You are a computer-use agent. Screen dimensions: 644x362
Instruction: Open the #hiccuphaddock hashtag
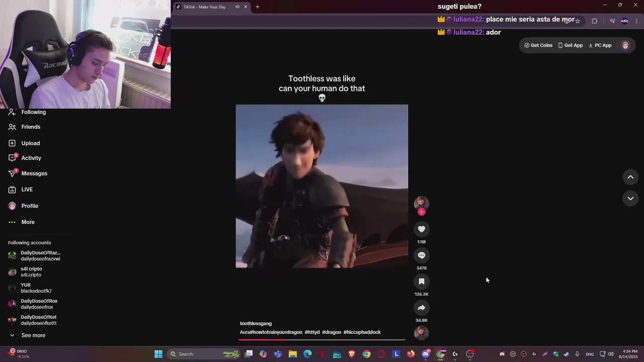click(362, 332)
